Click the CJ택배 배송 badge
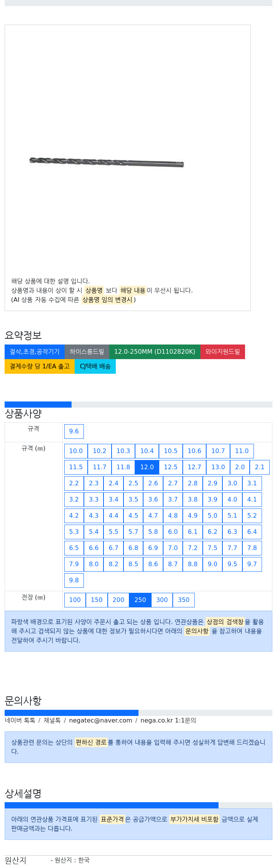Screen dimensions: 277x868 [95, 366]
